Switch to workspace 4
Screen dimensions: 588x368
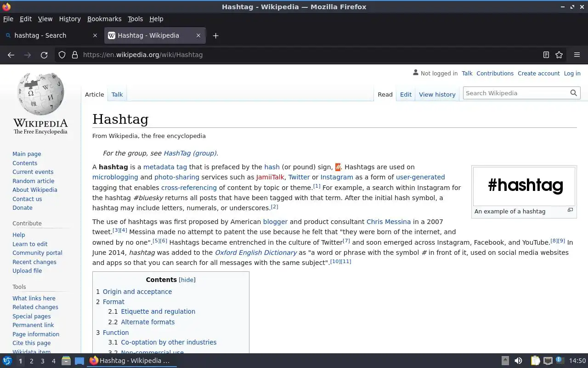click(x=53, y=361)
